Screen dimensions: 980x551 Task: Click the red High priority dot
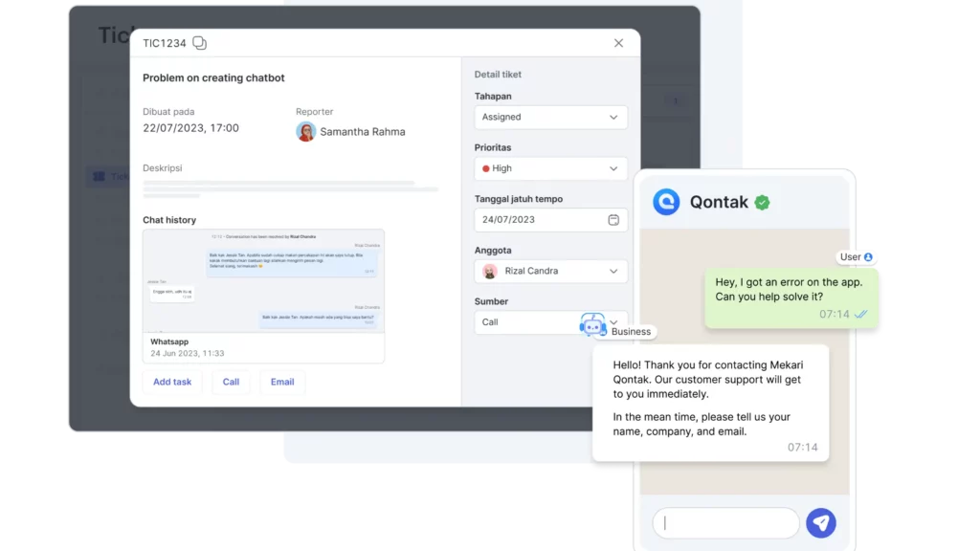pos(485,168)
